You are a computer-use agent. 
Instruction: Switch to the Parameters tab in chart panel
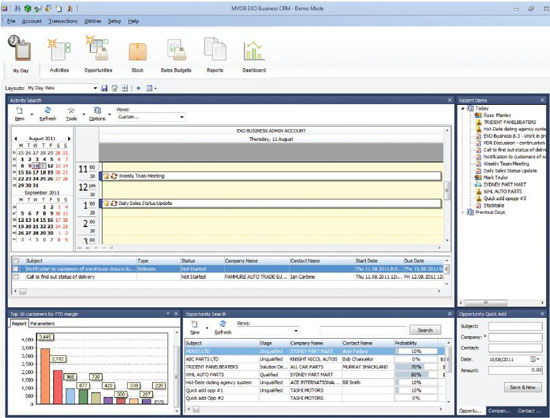tap(42, 324)
